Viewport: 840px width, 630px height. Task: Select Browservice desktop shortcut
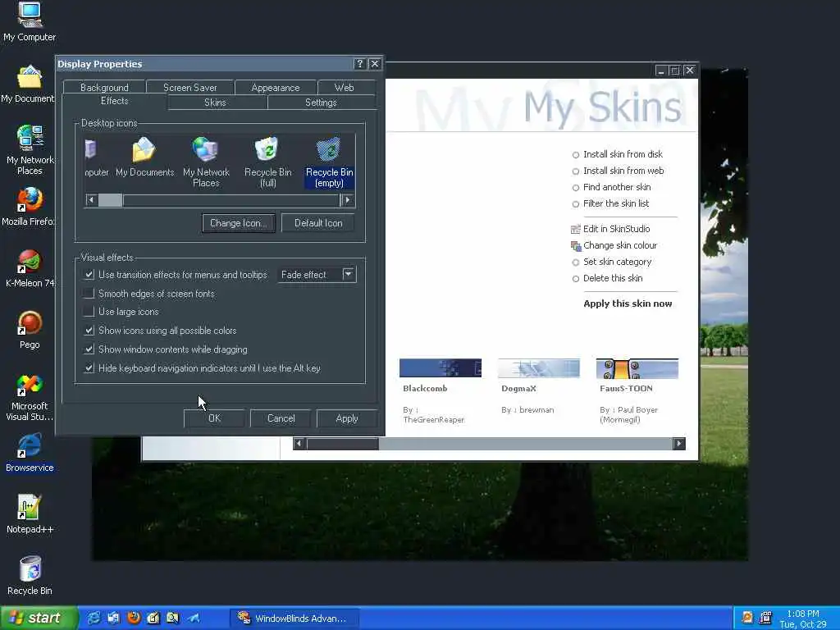pyautogui.click(x=30, y=453)
